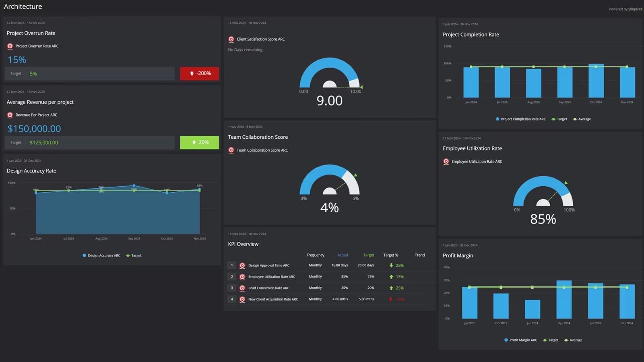The width and height of the screenshot is (644, 362).
Task: Click the Design Accuracy Rate title
Action: [31, 171]
